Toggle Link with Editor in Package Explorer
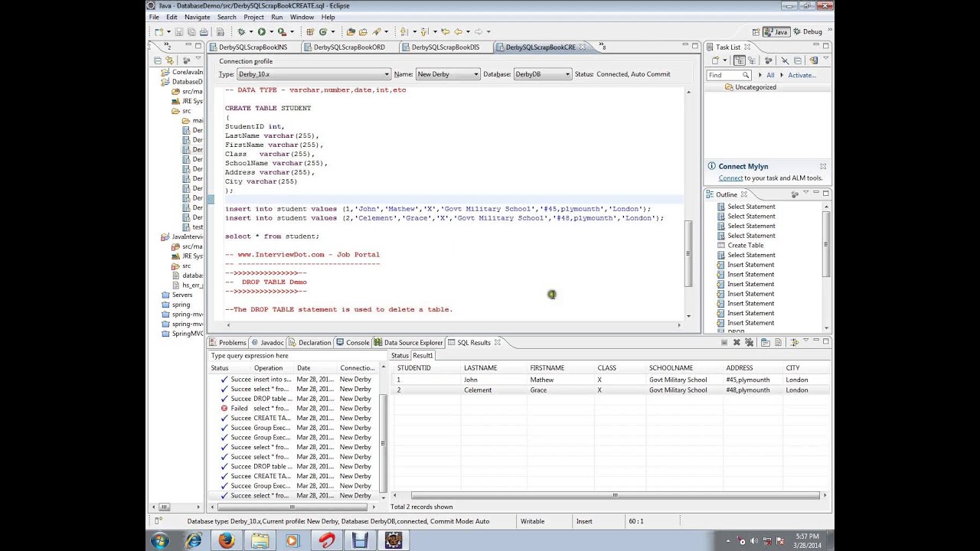Viewport: 980px width, 551px height. [170, 60]
